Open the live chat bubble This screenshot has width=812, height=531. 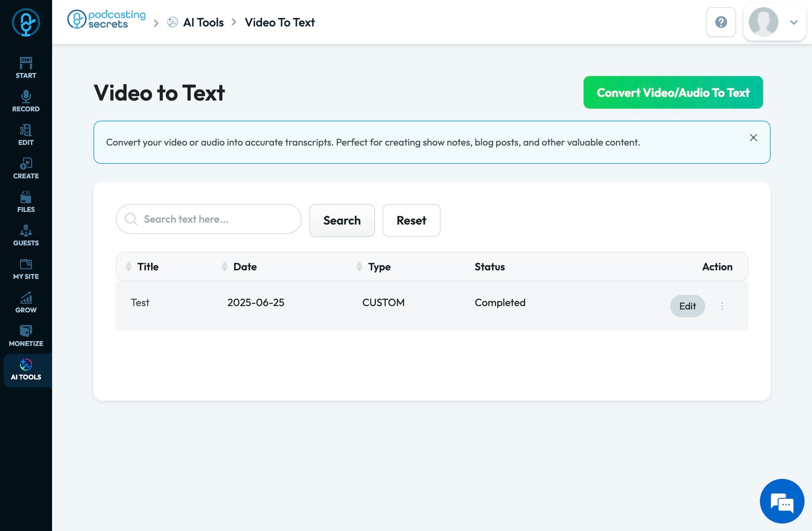point(782,501)
